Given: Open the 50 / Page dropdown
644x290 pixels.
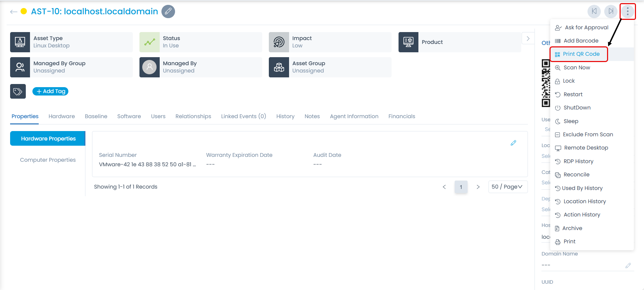Looking at the screenshot, I should [508, 187].
